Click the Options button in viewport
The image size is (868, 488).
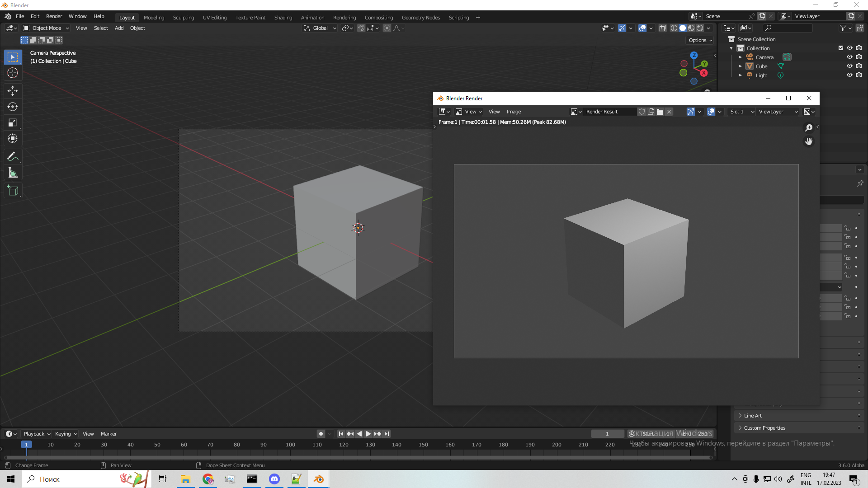[x=700, y=40]
